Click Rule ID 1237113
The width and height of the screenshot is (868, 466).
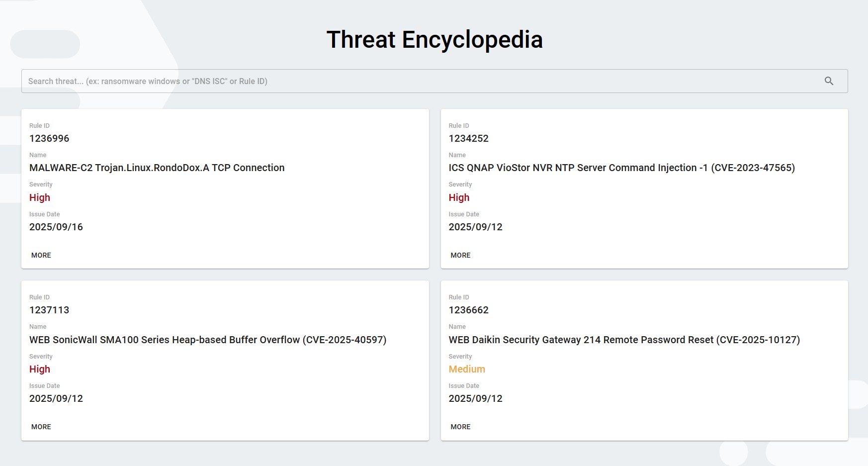[49, 310]
